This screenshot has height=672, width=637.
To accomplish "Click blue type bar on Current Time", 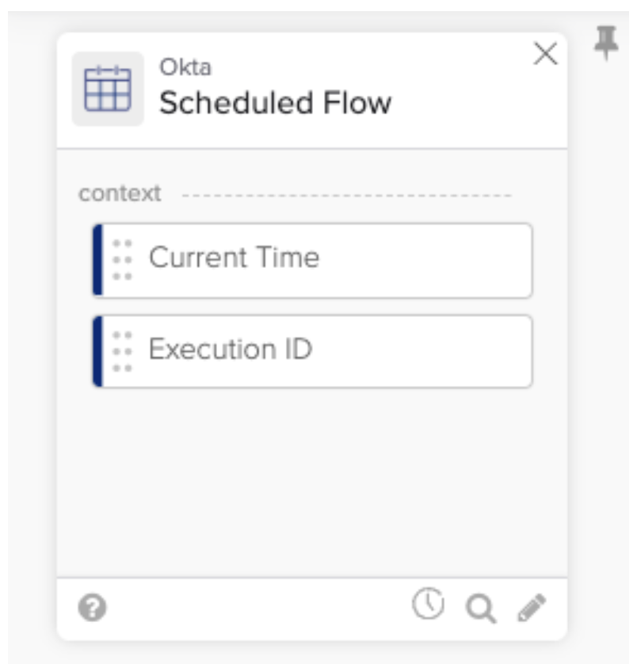I will (97, 260).
